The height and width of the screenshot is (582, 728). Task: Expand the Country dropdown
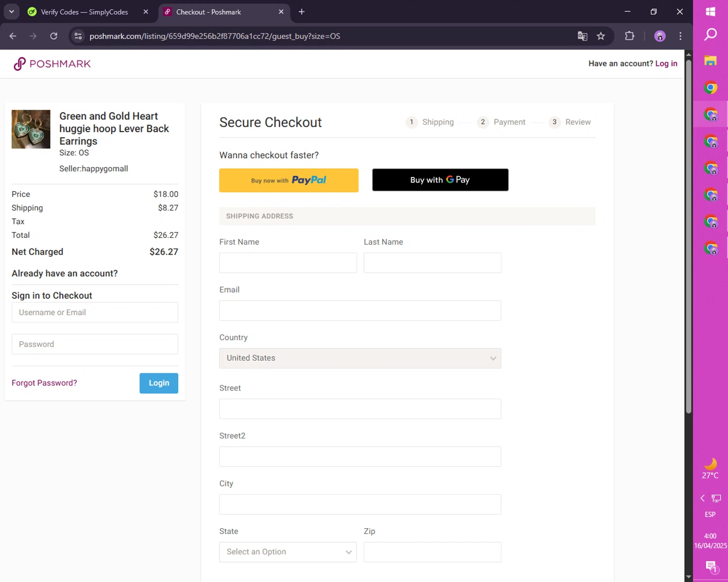(x=360, y=358)
